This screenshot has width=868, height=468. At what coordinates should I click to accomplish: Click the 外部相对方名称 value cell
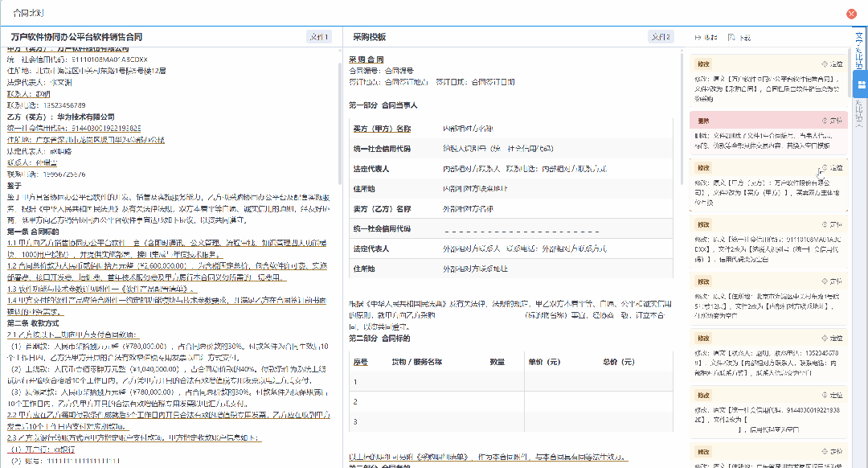click(x=468, y=209)
